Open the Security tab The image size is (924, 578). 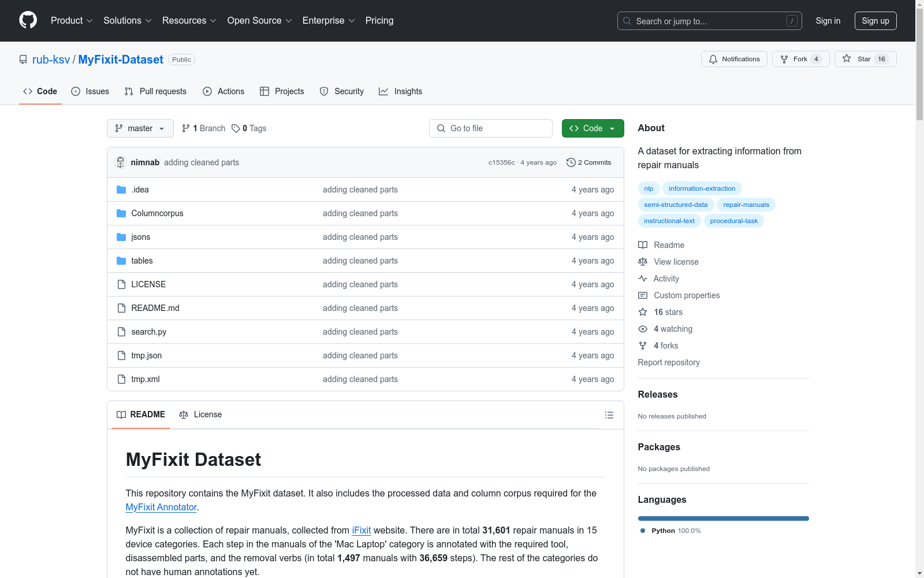(342, 91)
